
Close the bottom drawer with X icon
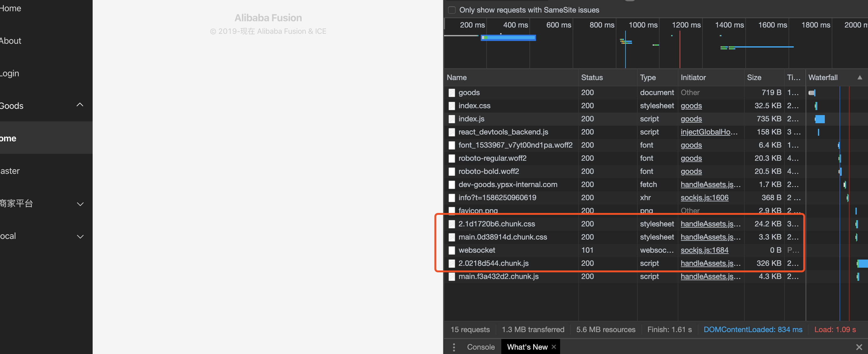point(859,347)
